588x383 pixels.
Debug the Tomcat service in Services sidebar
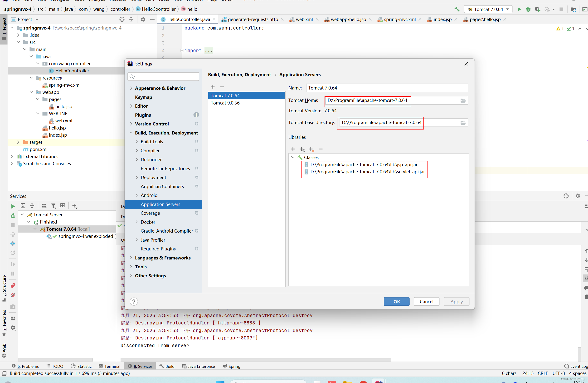13,216
